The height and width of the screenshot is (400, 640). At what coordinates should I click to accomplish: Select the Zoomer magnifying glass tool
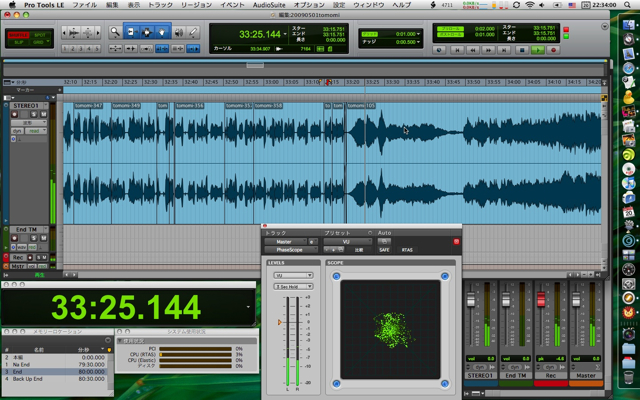(x=115, y=31)
